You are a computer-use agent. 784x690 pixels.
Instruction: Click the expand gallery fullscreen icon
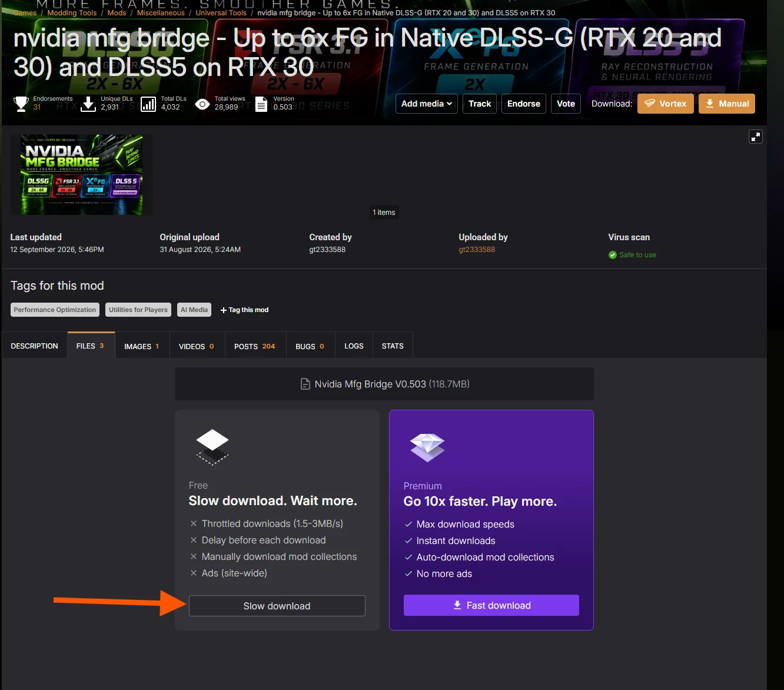755,137
